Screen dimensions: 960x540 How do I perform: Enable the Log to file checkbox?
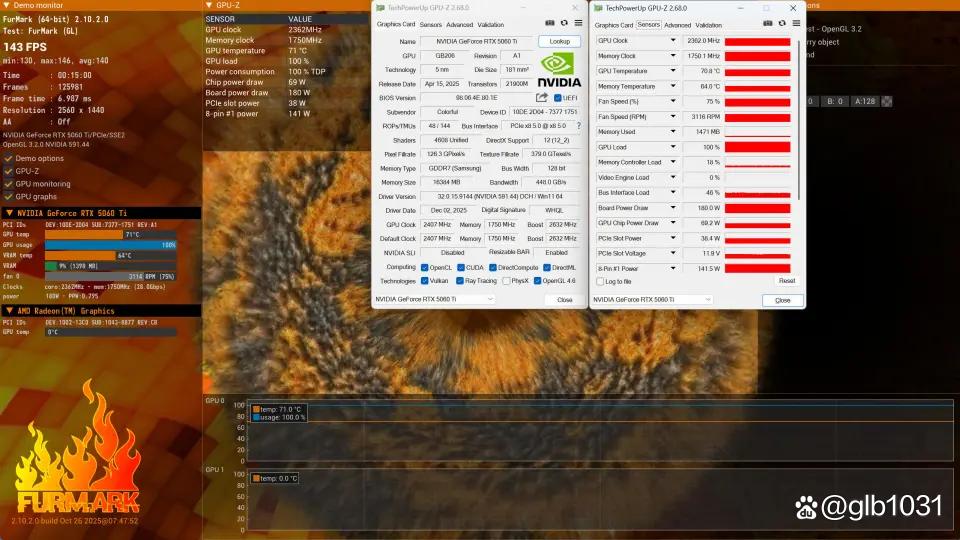tap(600, 282)
